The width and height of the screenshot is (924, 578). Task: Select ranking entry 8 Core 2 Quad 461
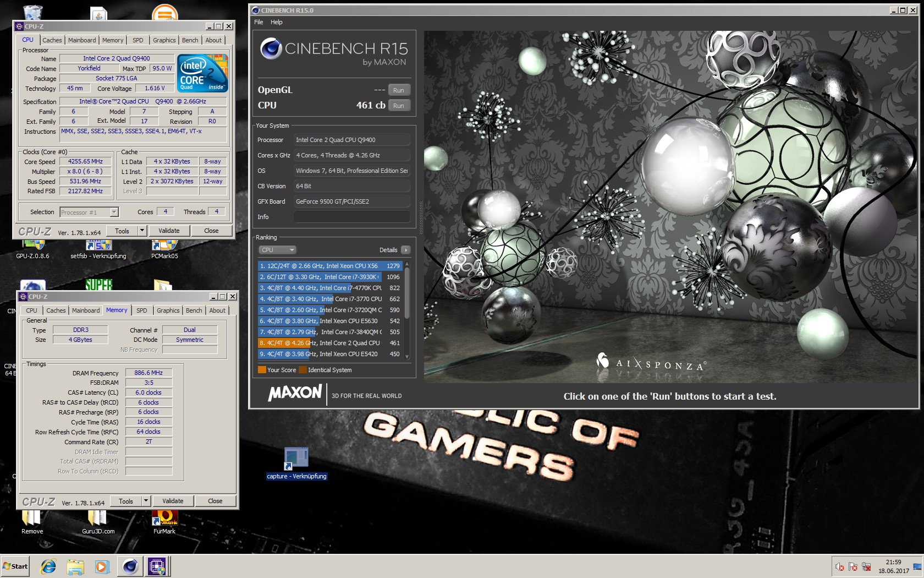point(330,343)
